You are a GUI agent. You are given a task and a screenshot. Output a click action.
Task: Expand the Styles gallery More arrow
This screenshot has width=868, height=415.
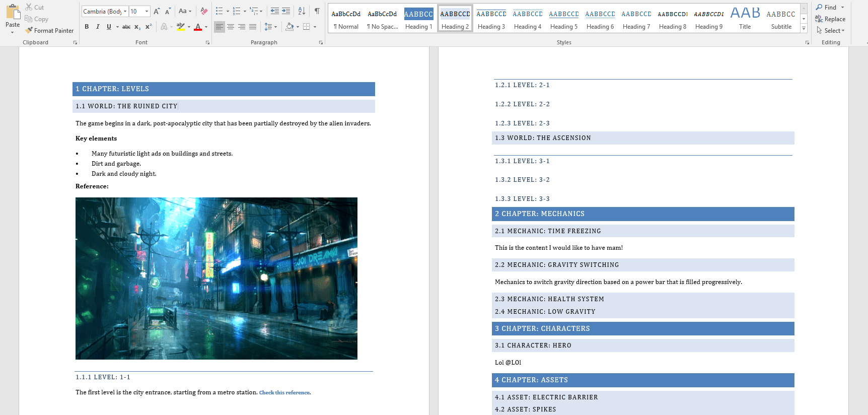point(804,29)
